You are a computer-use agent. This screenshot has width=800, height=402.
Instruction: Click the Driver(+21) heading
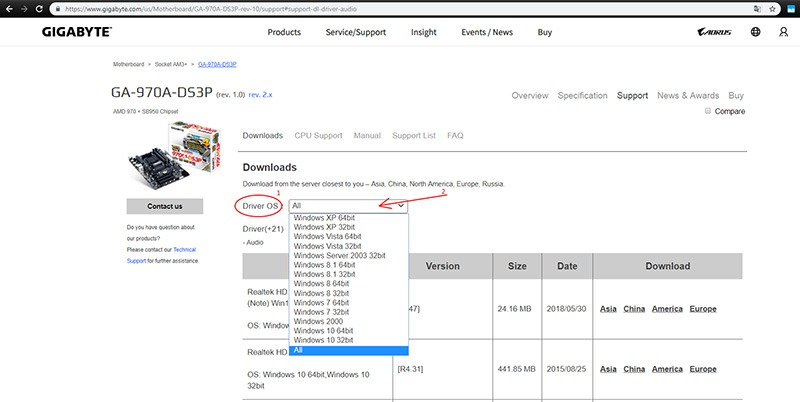[x=263, y=229]
